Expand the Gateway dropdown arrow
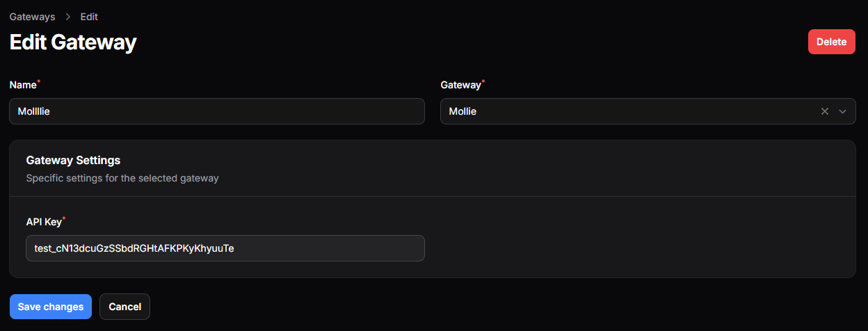The height and width of the screenshot is (331, 868). click(842, 111)
